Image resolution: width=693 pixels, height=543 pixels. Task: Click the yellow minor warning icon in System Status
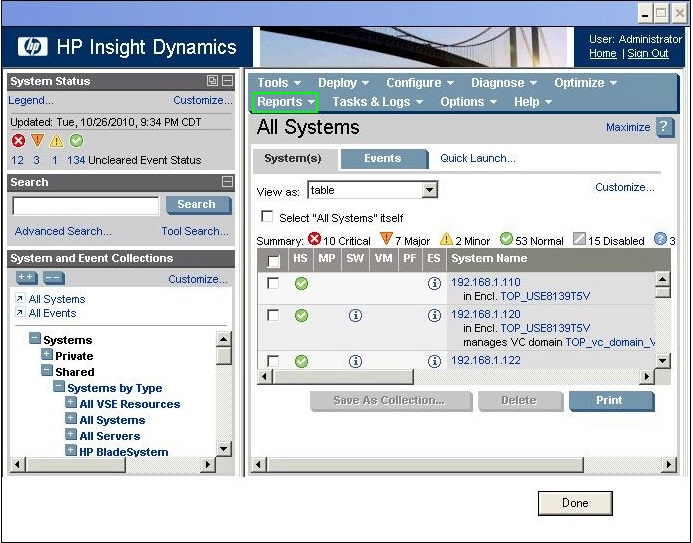click(x=57, y=140)
